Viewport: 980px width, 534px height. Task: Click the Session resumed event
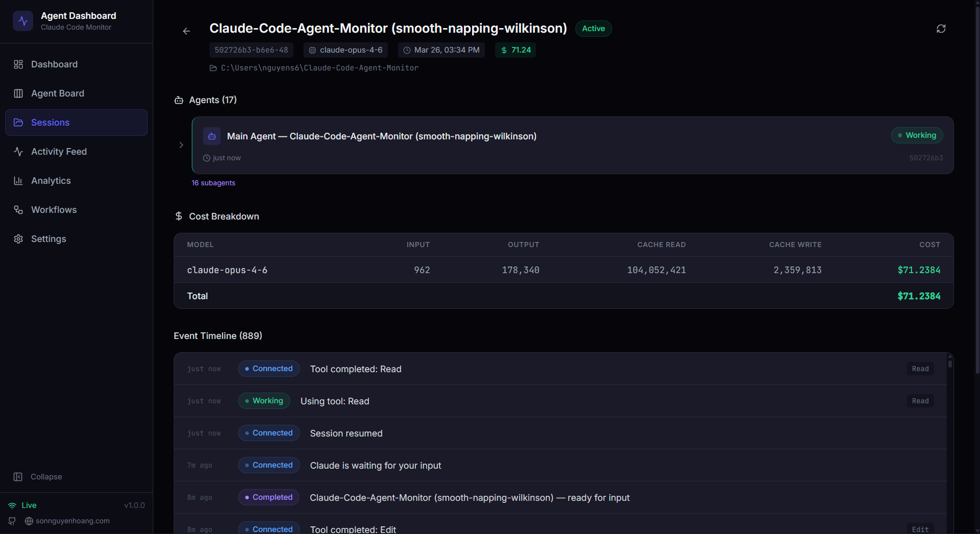coord(346,433)
